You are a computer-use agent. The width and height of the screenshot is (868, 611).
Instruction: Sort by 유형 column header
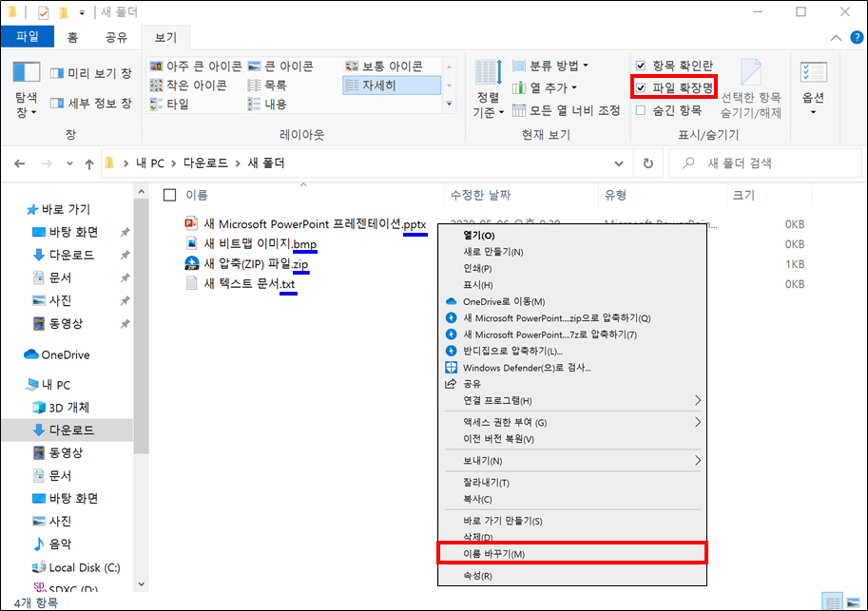click(615, 195)
